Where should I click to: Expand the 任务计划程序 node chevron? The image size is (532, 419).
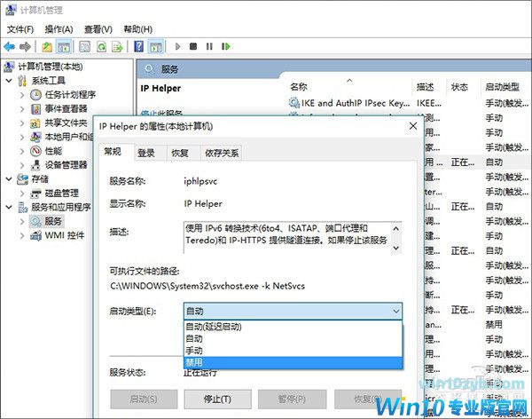point(22,94)
